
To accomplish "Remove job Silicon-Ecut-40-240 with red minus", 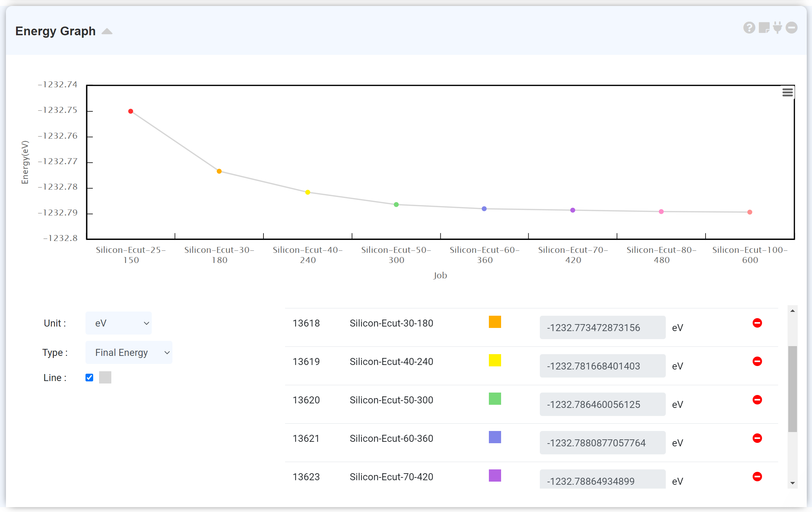I will click(757, 361).
